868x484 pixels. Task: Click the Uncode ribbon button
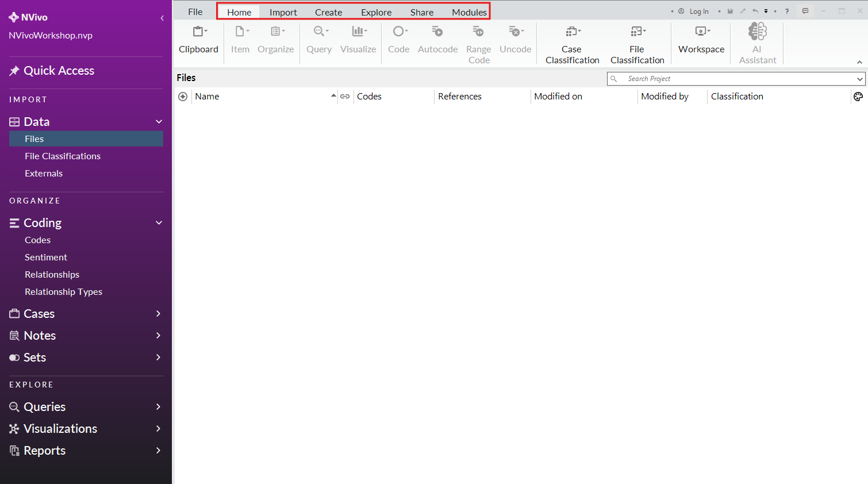[x=516, y=40]
